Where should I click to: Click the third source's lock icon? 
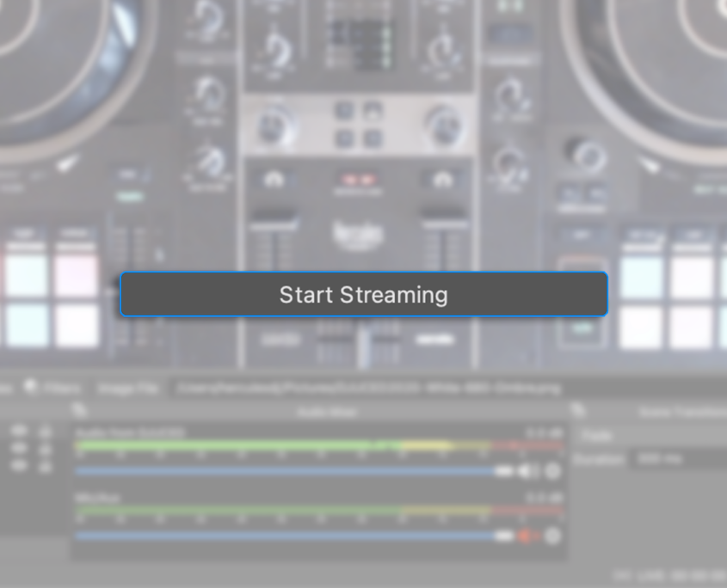46,466
